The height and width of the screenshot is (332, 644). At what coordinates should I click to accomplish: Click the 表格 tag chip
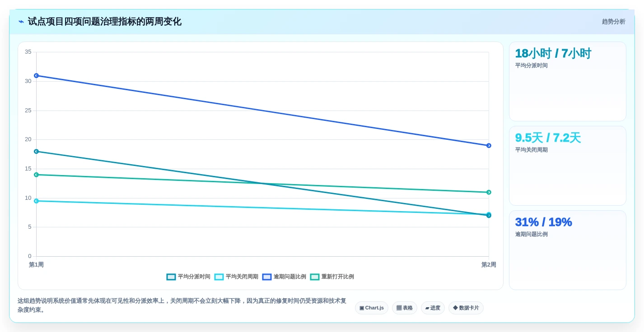coord(405,308)
